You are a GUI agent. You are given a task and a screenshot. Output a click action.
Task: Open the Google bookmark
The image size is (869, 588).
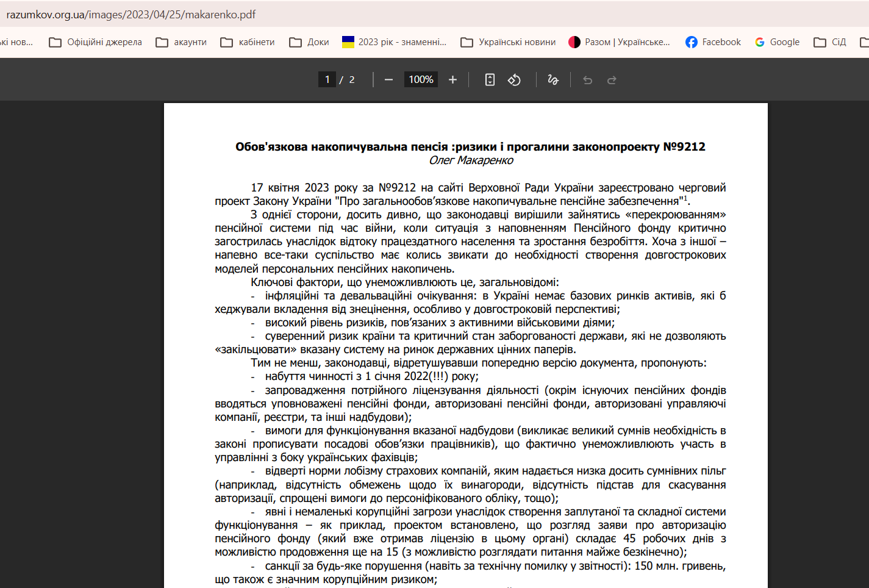click(x=777, y=42)
